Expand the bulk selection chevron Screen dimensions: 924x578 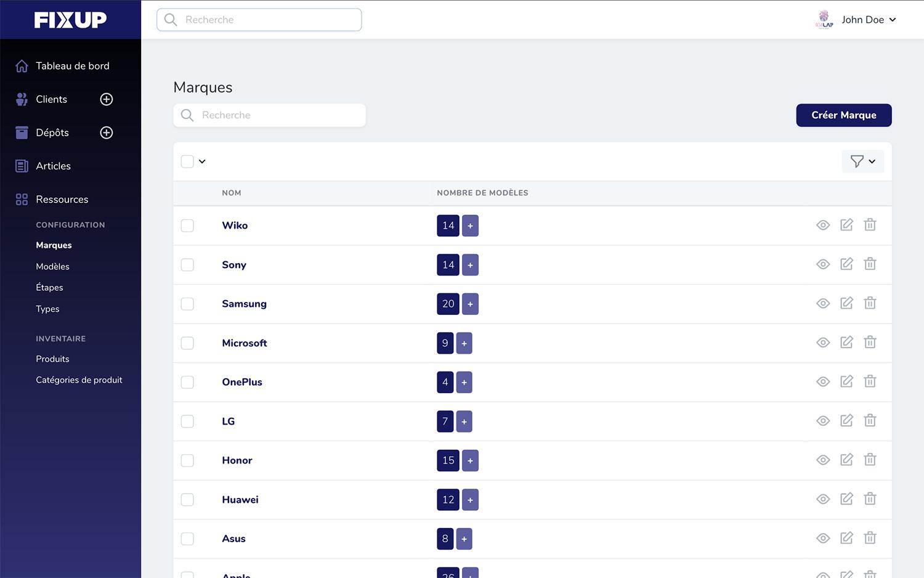[202, 161]
